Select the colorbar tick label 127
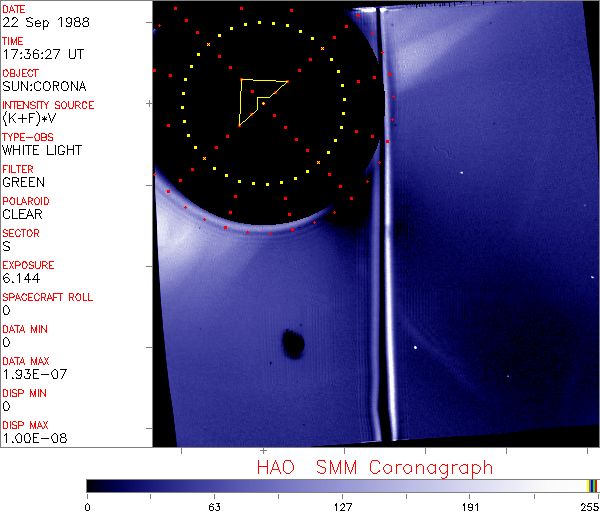 (x=343, y=505)
